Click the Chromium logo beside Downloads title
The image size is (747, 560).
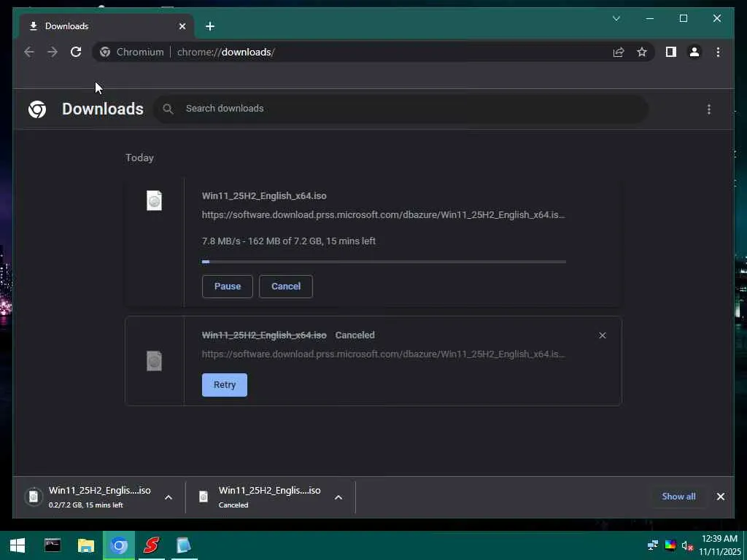coord(37,109)
